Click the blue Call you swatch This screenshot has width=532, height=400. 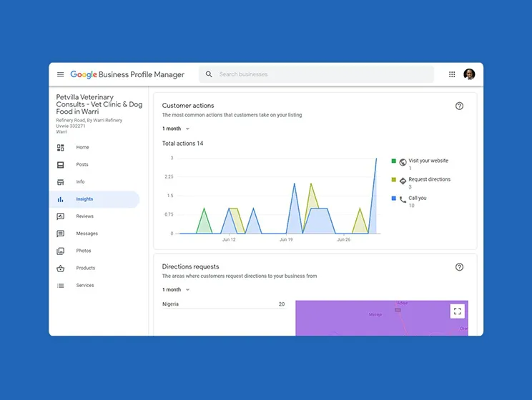coord(393,199)
